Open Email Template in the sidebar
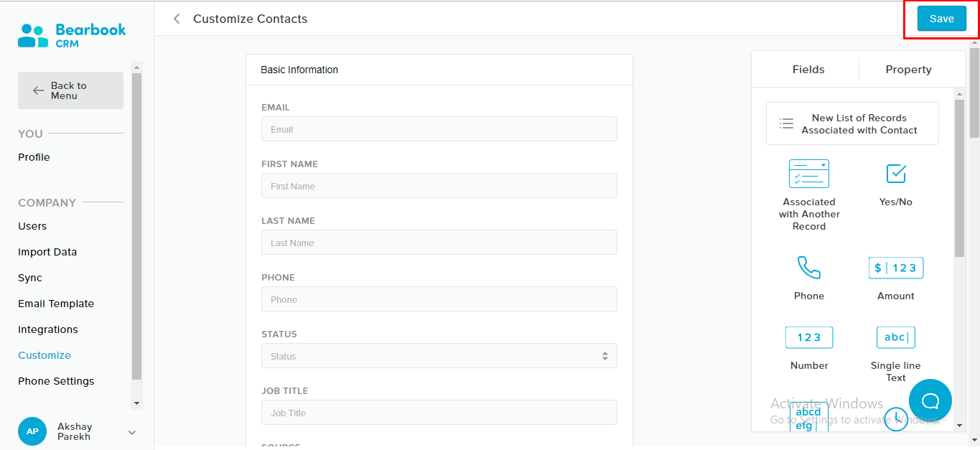980x450 pixels. [x=56, y=304]
